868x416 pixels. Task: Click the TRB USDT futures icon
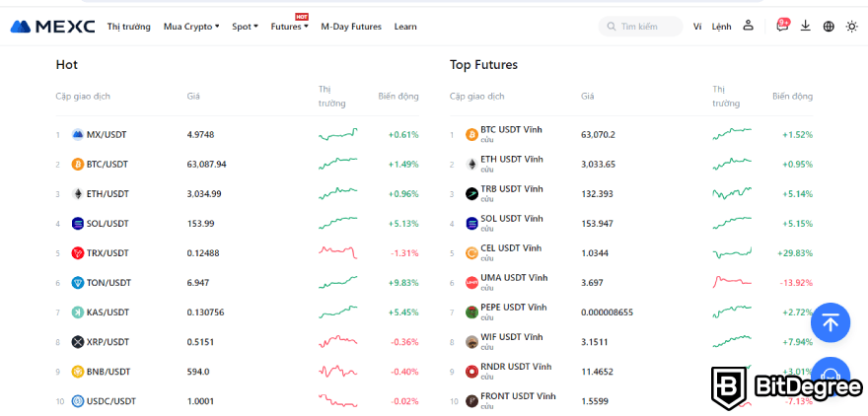click(x=471, y=194)
